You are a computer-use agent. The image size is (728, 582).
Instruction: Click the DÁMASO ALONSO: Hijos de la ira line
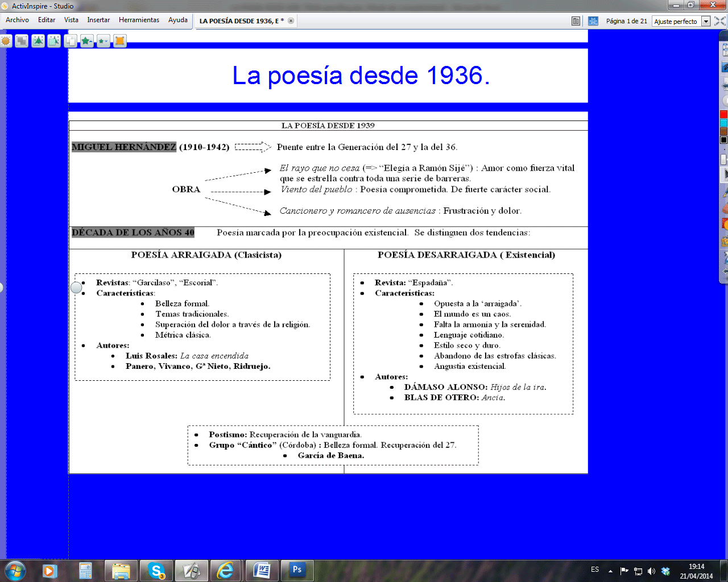point(475,387)
